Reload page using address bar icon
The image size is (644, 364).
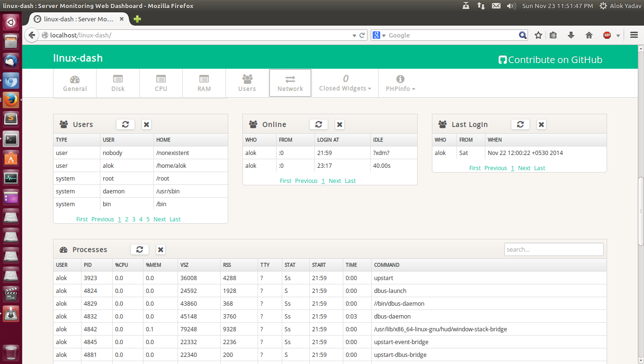(x=362, y=35)
